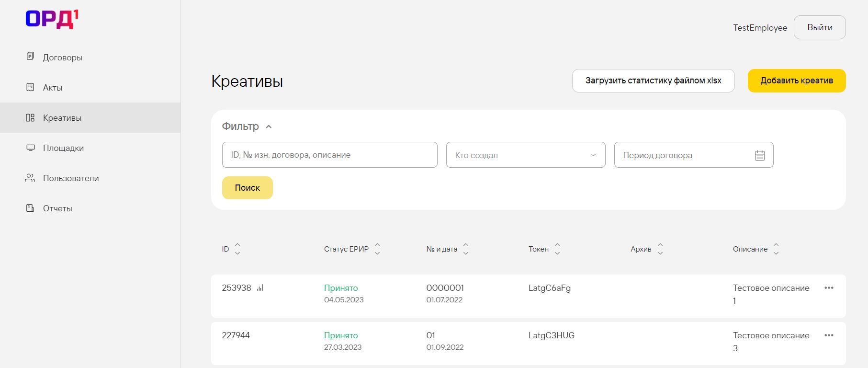The height and width of the screenshot is (368, 868).
Task: Click the Выйти logout button
Action: pyautogui.click(x=820, y=27)
